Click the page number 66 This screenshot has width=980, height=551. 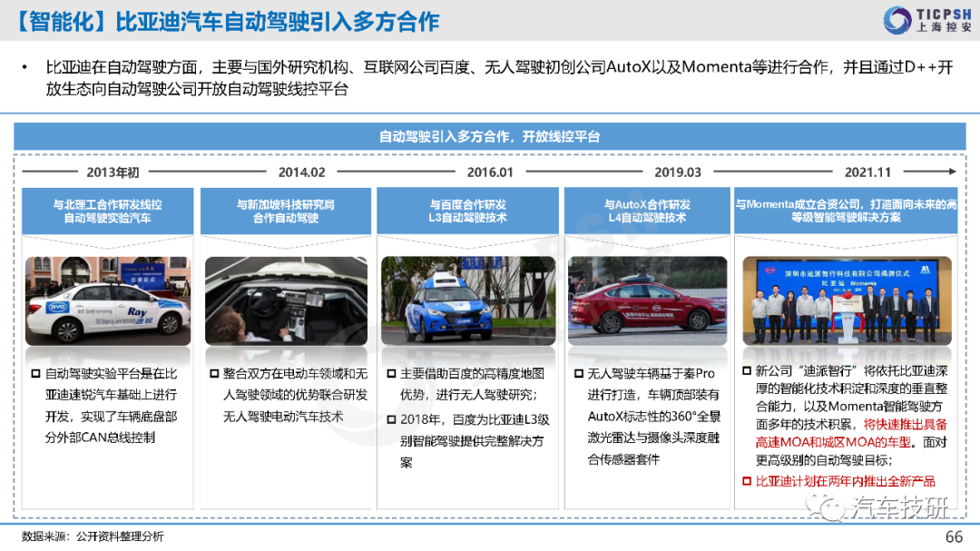(954, 536)
